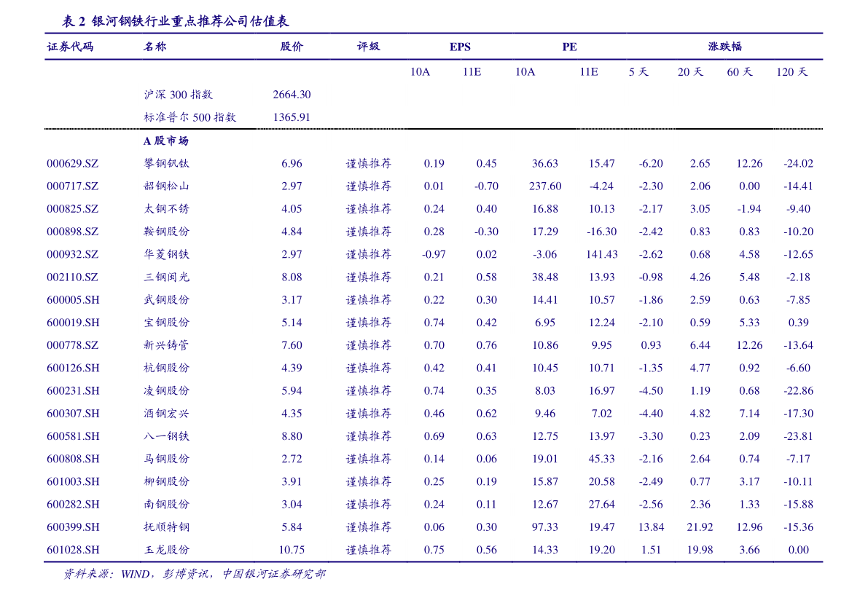Select the 南钢股份 company name
The width and height of the screenshot is (868, 595).
point(166,505)
